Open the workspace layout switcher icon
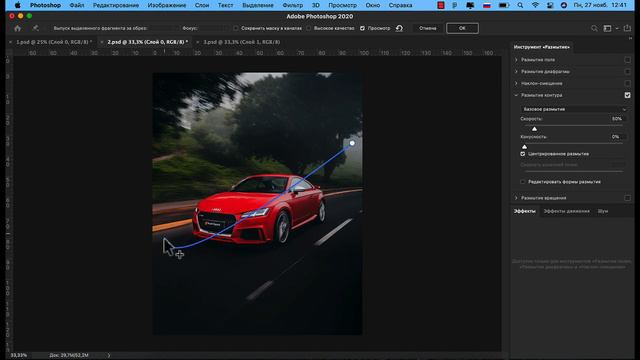Image resolution: width=640 pixels, height=360 pixels. 607,28
